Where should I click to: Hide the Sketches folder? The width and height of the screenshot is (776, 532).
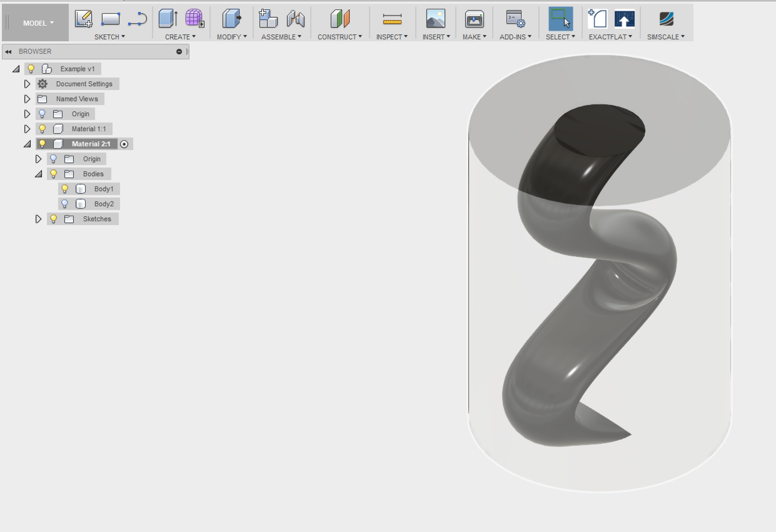pos(54,218)
